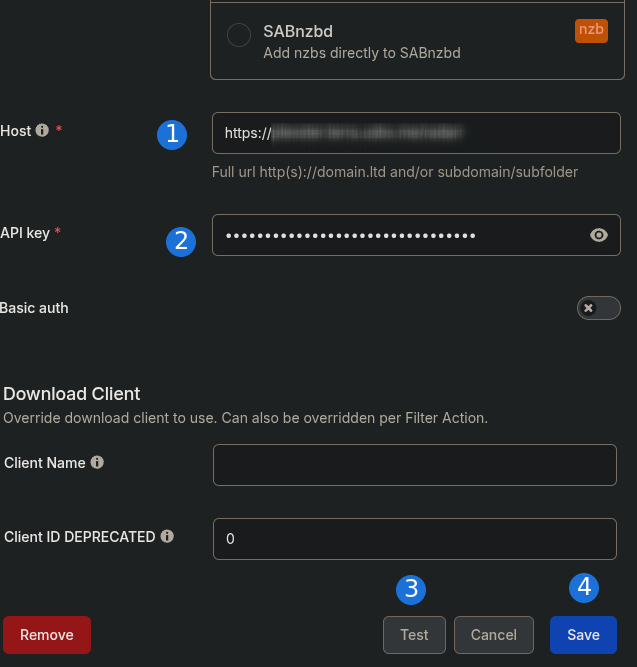Click the 'Client Name' label text
This screenshot has height=667, width=637.
pyautogui.click(x=45, y=463)
